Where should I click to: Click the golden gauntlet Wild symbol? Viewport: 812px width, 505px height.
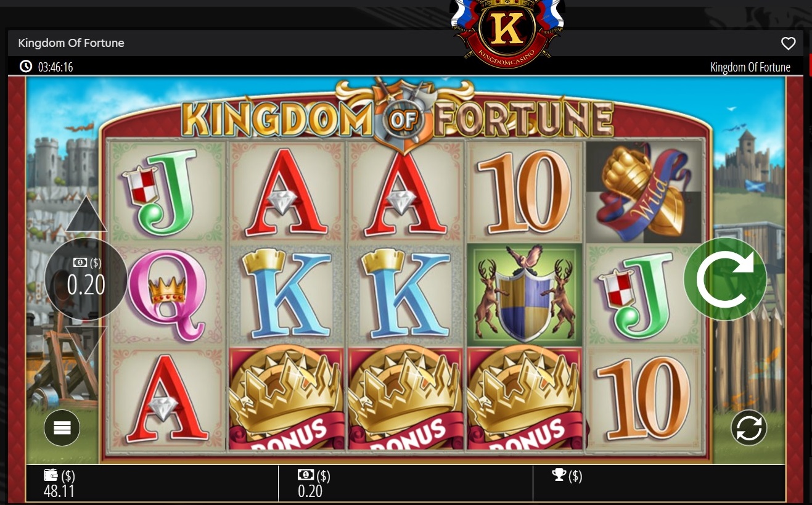(644, 192)
